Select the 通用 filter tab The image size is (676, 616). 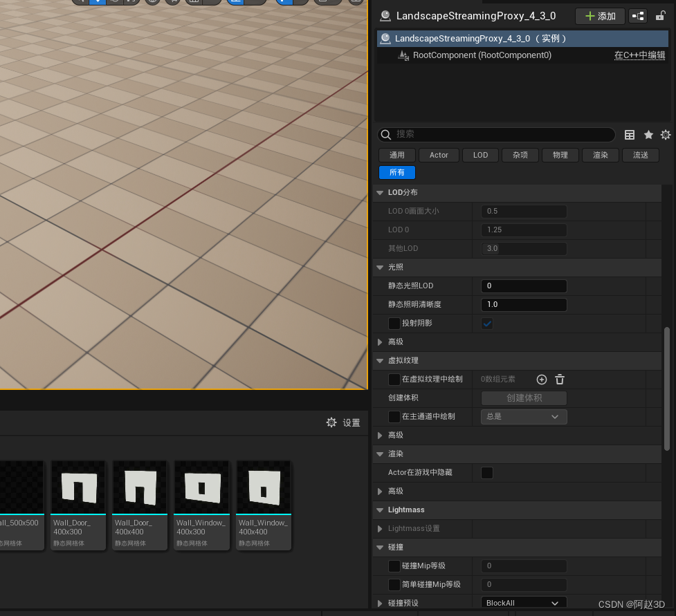[397, 155]
